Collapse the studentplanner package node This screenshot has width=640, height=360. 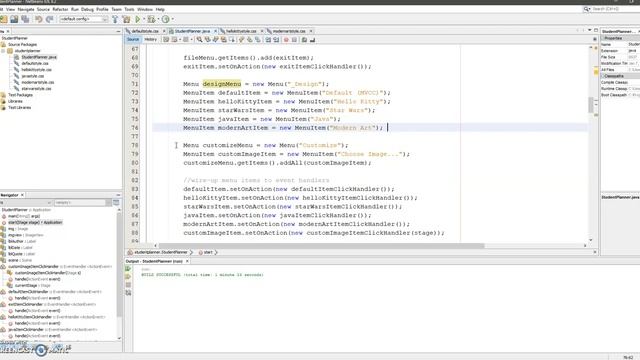4,51
